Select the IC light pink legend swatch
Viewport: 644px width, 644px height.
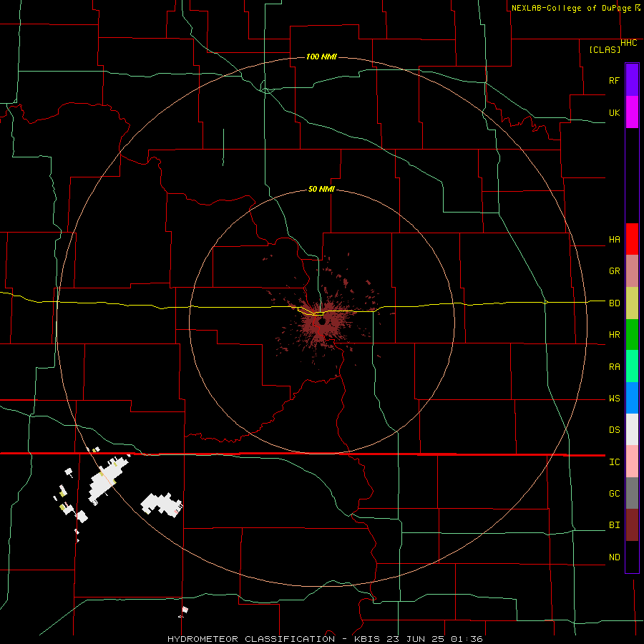coord(632,462)
